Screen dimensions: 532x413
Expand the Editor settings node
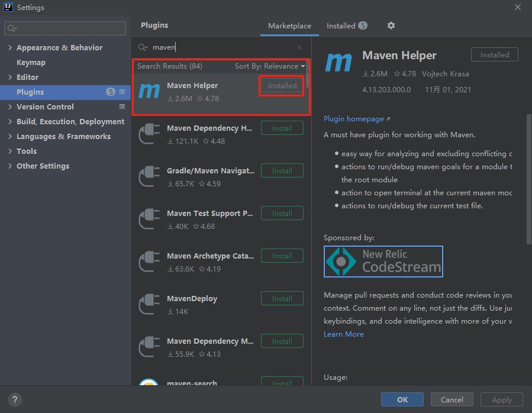tap(10, 77)
